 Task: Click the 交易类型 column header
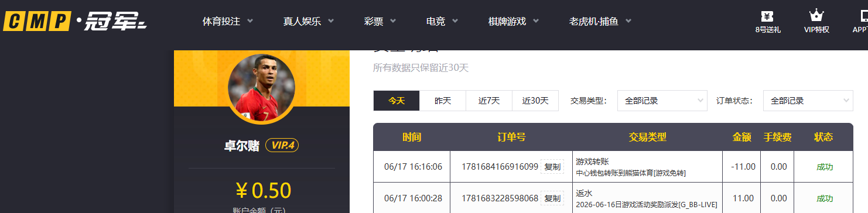[648, 137]
